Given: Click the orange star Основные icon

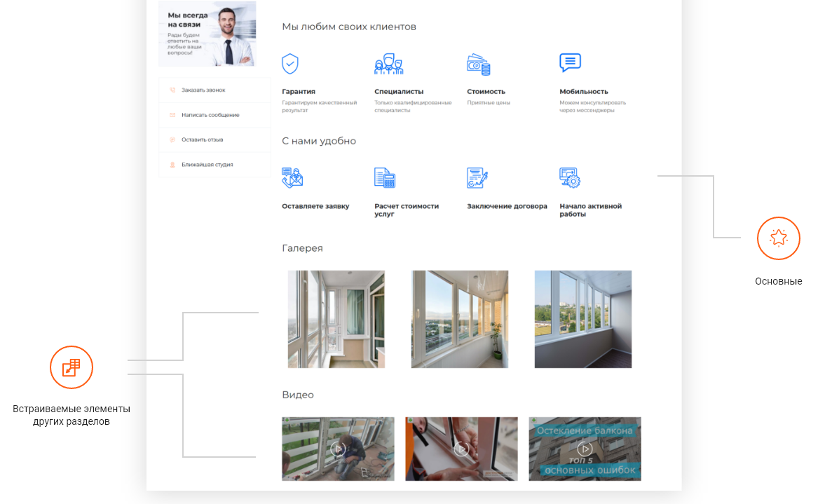Looking at the screenshot, I should click(778, 238).
